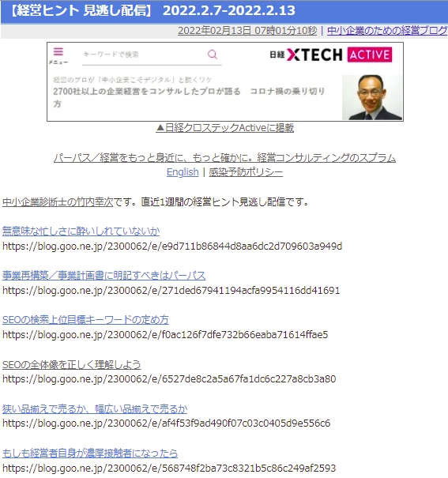Open SEOの検索上位目標キーワードの定め方 link
448x478 pixels.
pyautogui.click(x=85, y=320)
